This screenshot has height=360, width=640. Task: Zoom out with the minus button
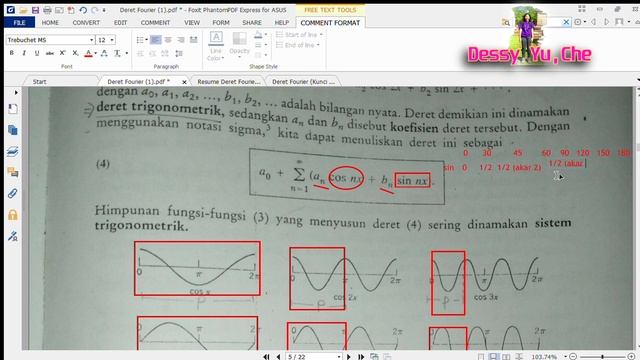click(573, 357)
